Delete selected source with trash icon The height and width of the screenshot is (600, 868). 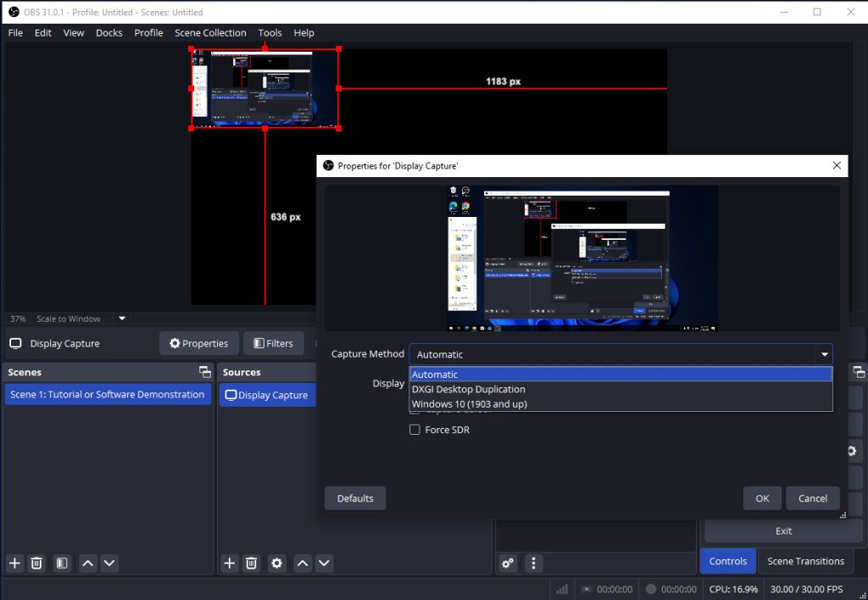click(251, 563)
